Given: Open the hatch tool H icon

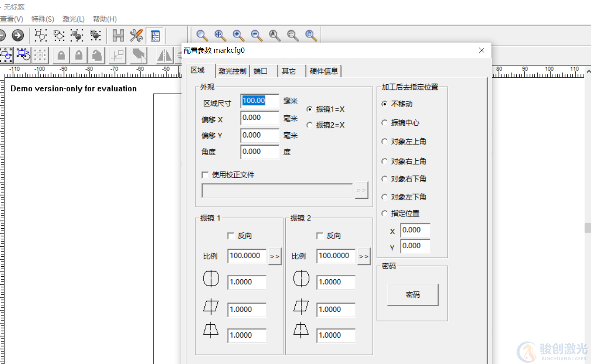Looking at the screenshot, I should click(x=118, y=35).
